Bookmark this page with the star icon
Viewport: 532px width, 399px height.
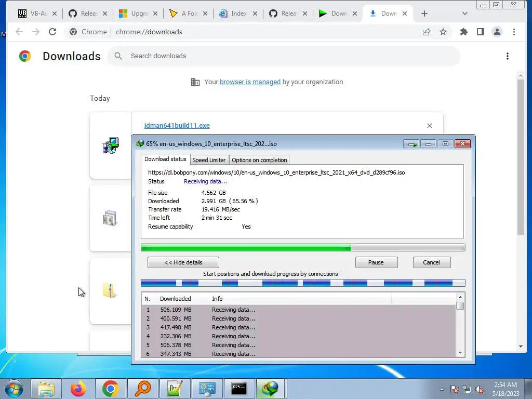[443, 32]
